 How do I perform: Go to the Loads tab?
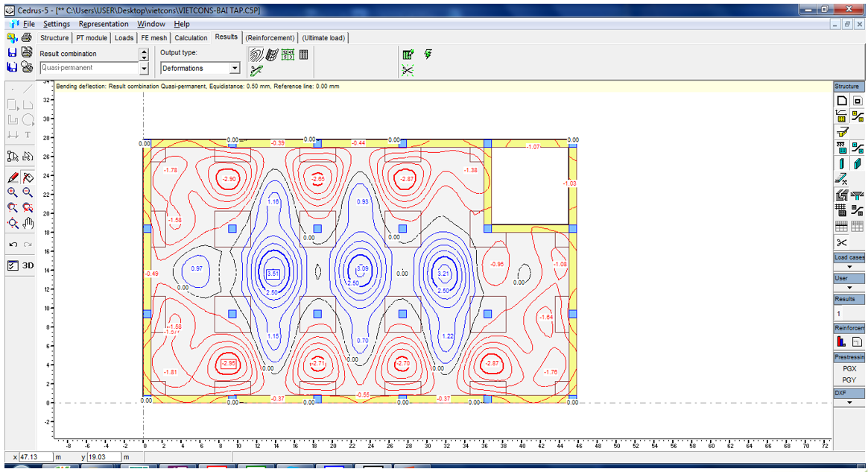click(124, 38)
